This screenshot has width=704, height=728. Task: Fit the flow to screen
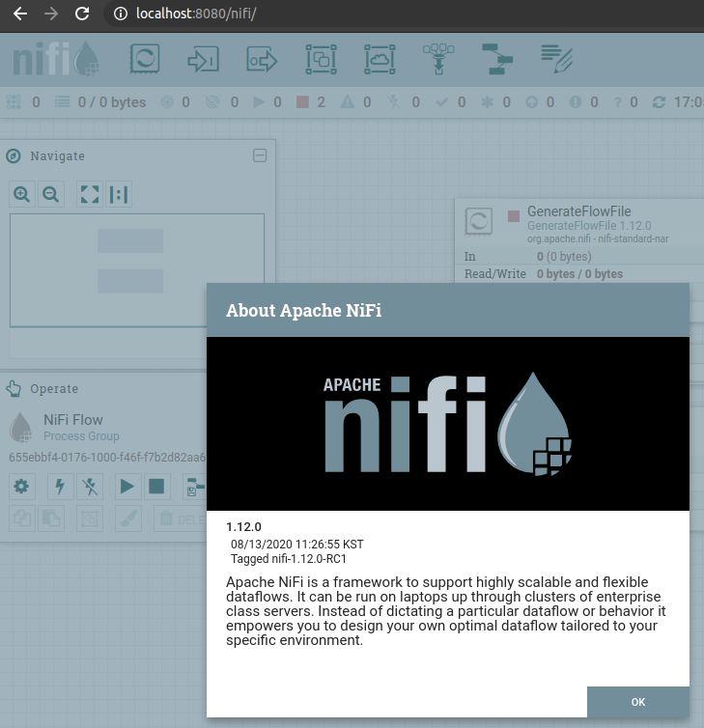tap(90, 194)
